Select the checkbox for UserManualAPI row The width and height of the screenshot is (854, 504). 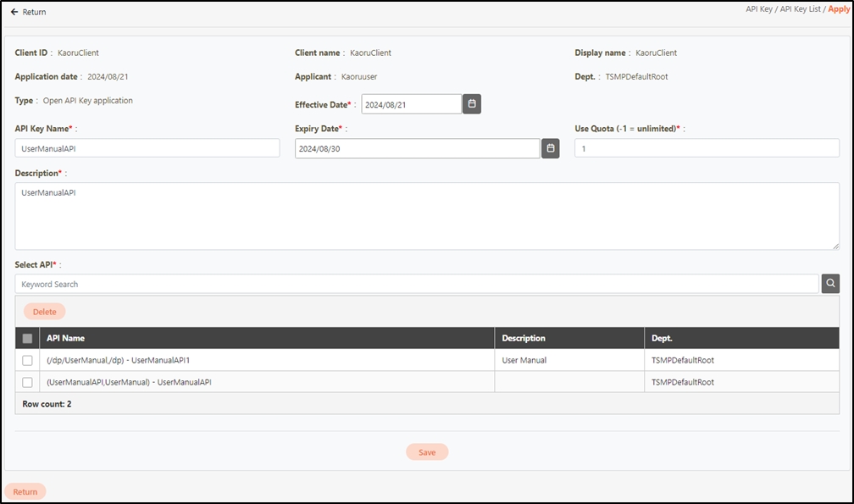(27, 382)
